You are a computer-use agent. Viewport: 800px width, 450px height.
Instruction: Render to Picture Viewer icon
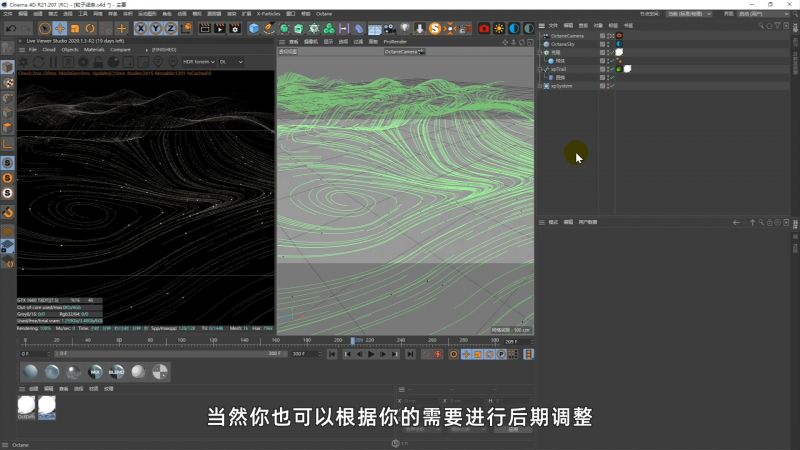[x=220, y=29]
